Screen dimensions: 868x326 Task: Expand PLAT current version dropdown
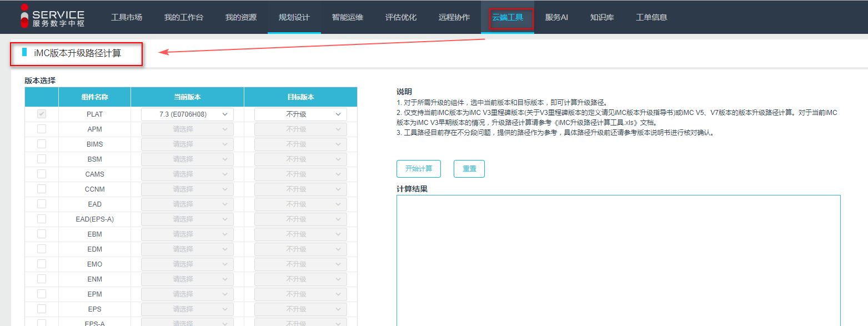187,114
